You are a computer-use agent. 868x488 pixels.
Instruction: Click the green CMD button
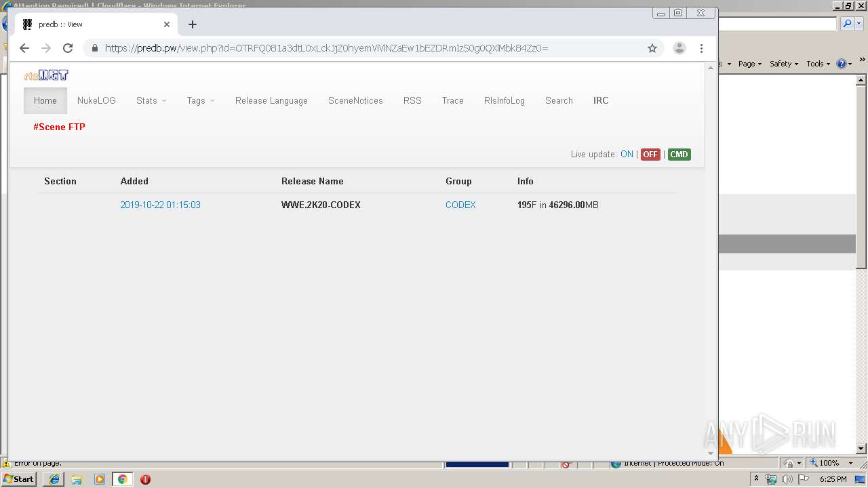679,155
